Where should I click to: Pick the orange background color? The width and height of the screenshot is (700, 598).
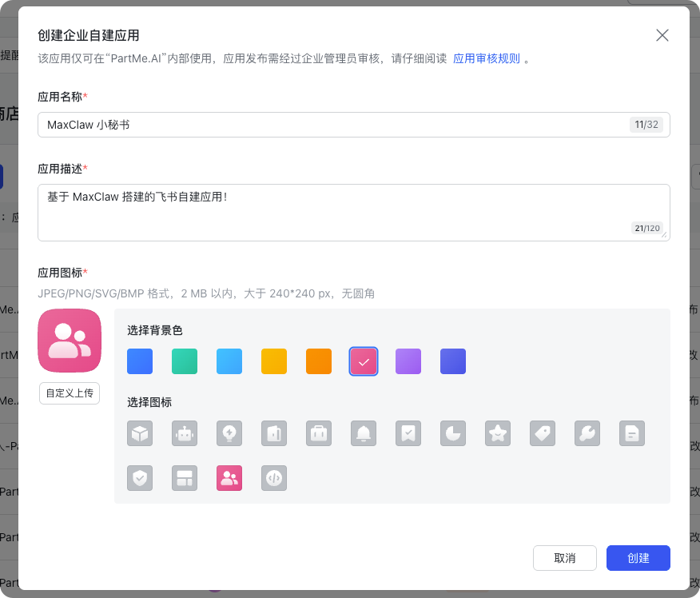pyautogui.click(x=319, y=361)
